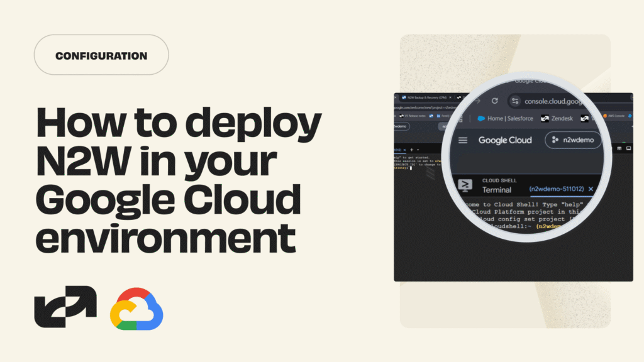Click the browser reload icon
644x362 pixels.
click(x=494, y=101)
